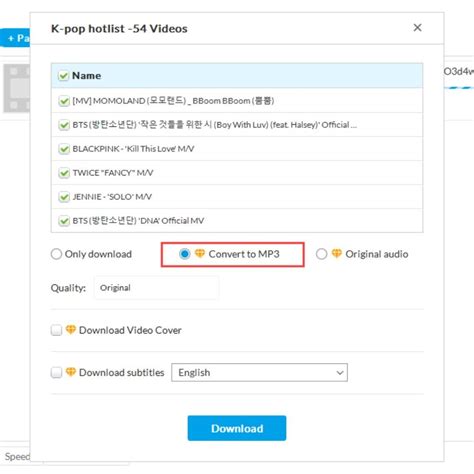
Task: Open the English subtitle language dropdown
Action: (x=259, y=372)
